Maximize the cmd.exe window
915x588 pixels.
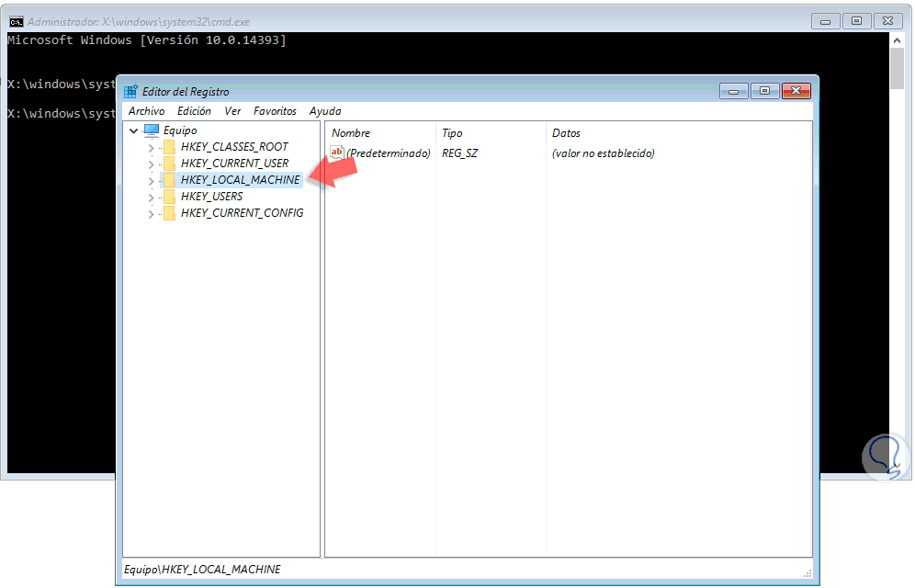[x=856, y=21]
